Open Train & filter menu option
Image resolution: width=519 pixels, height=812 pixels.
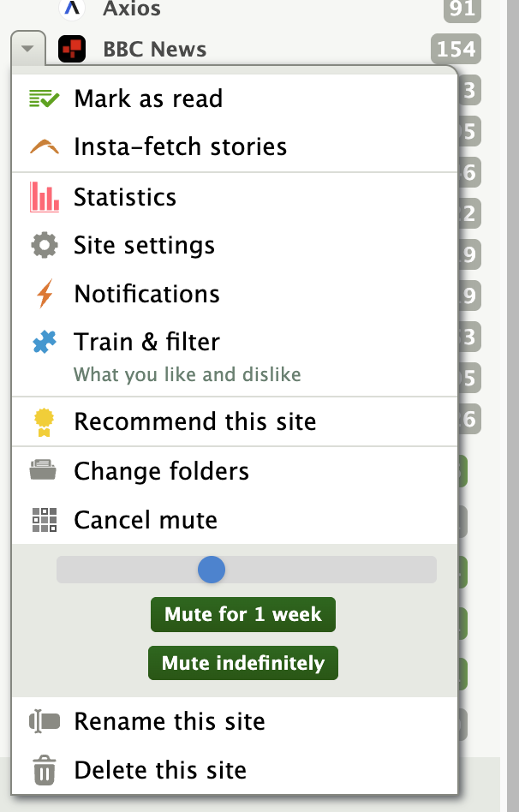click(147, 343)
